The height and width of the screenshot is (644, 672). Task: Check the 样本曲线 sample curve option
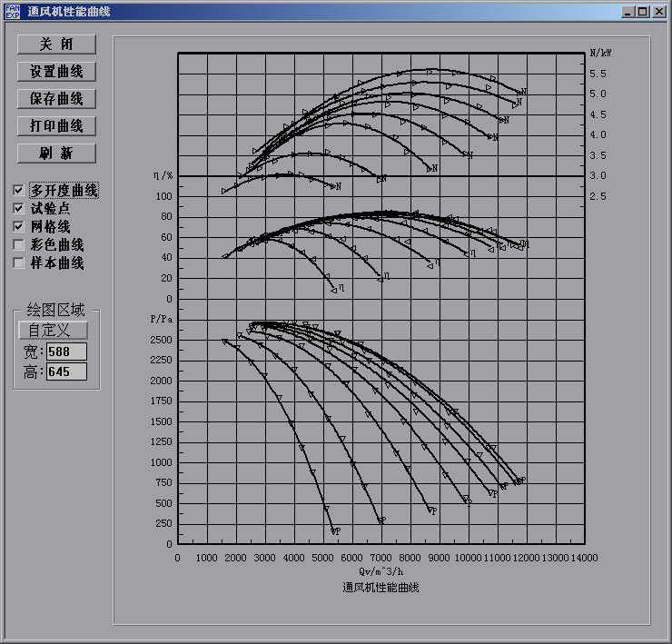(x=19, y=263)
